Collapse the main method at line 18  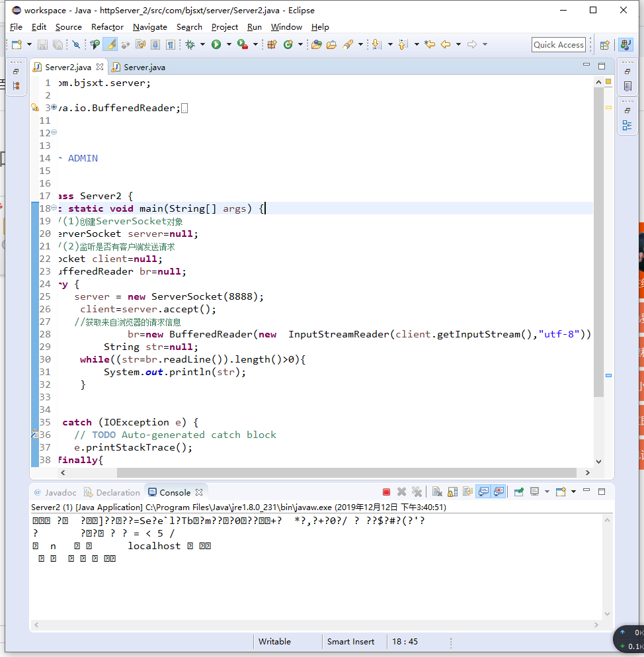pyautogui.click(x=54, y=208)
